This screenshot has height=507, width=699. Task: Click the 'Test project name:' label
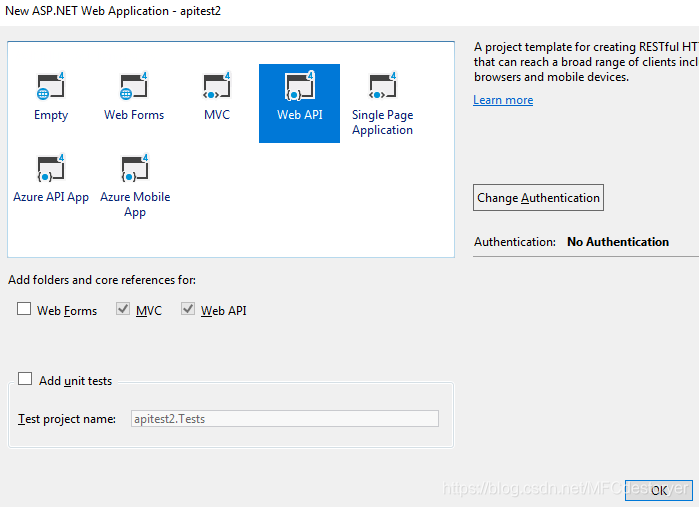click(x=67, y=419)
